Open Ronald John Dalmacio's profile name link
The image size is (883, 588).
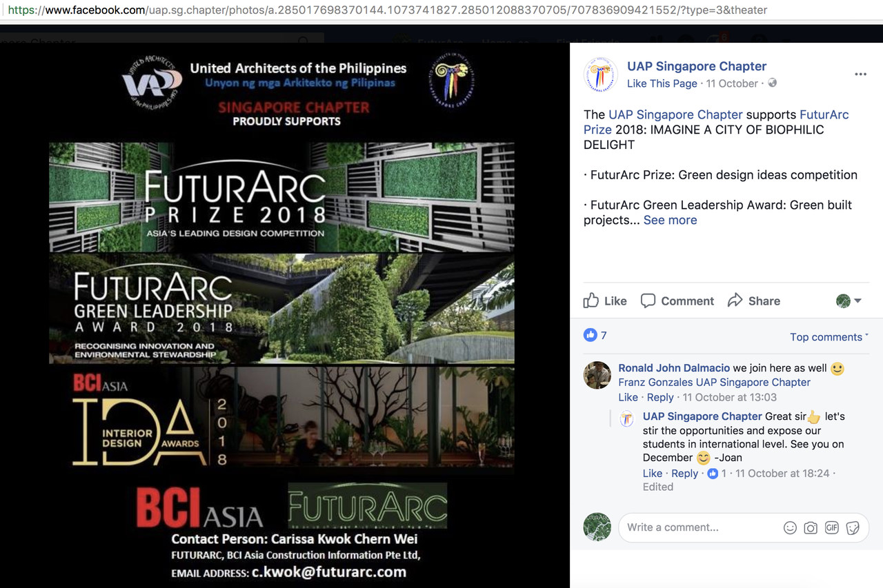tap(674, 368)
